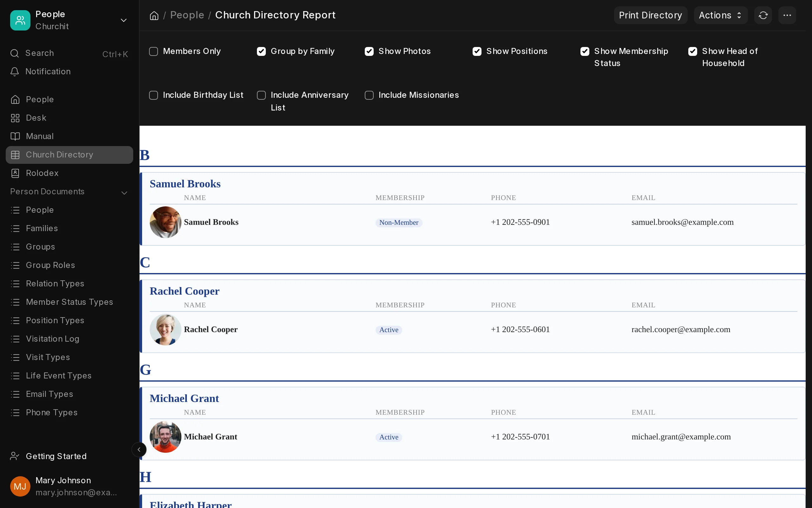Screen dimensions: 812x508
Task: Uncheck Group by Family
Action: (x=261, y=51)
